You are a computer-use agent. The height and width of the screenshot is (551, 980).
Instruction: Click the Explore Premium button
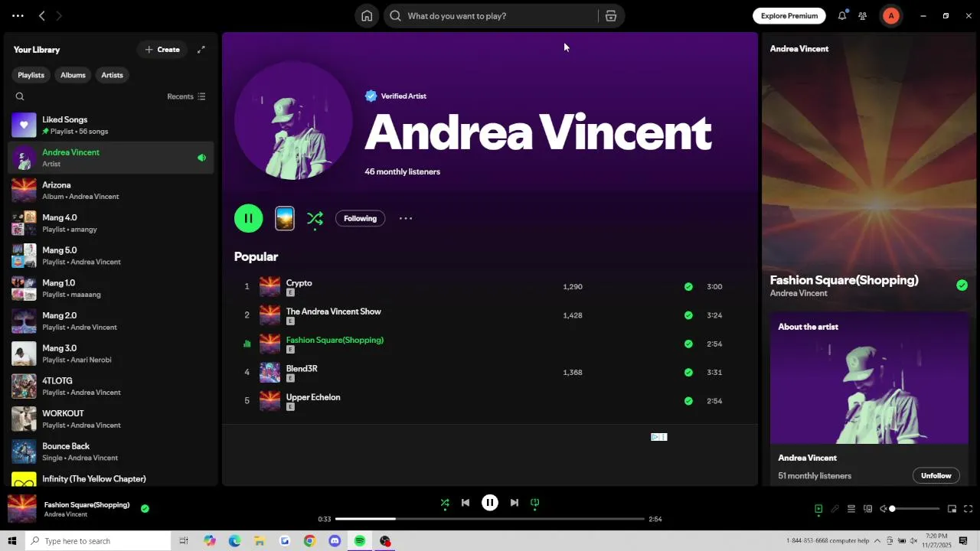[789, 16]
